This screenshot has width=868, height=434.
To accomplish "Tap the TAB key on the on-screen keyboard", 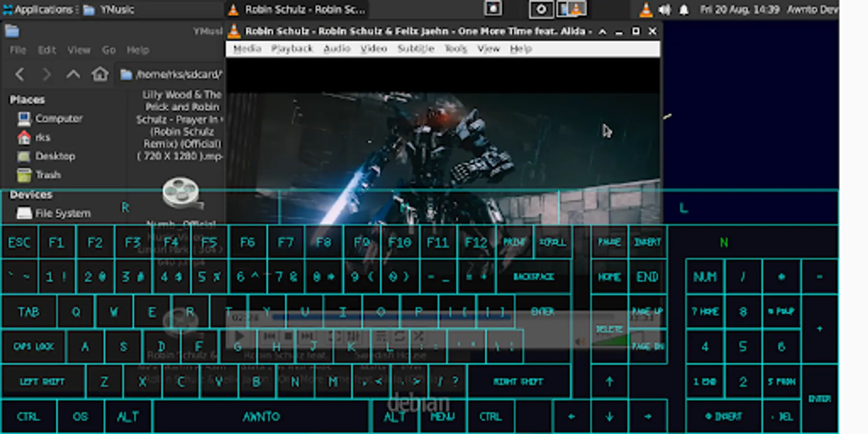I will click(x=29, y=312).
